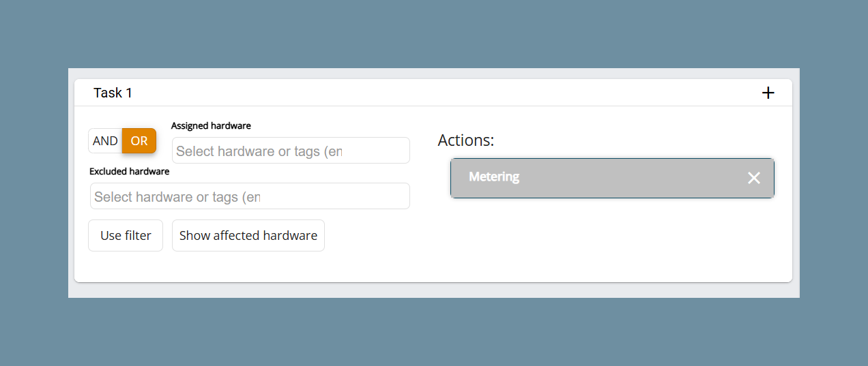Switch the logic toggle to AND
This screenshot has height=366, width=868.
point(105,141)
